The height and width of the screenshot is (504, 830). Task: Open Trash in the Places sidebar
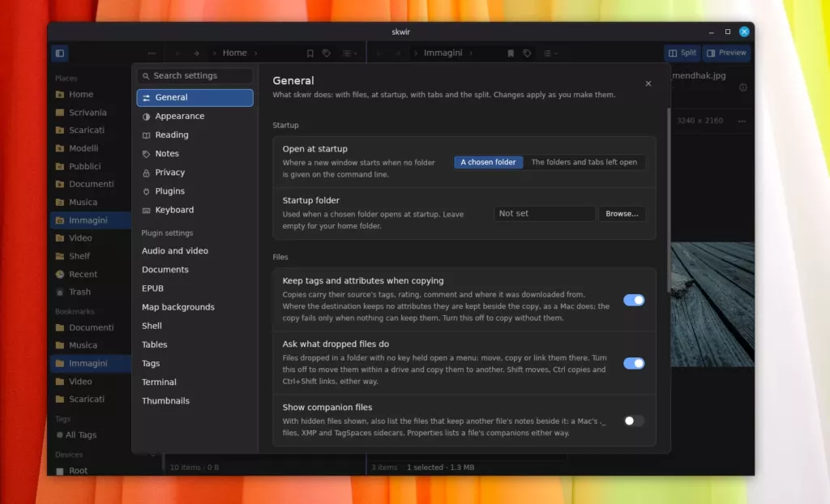tap(79, 292)
